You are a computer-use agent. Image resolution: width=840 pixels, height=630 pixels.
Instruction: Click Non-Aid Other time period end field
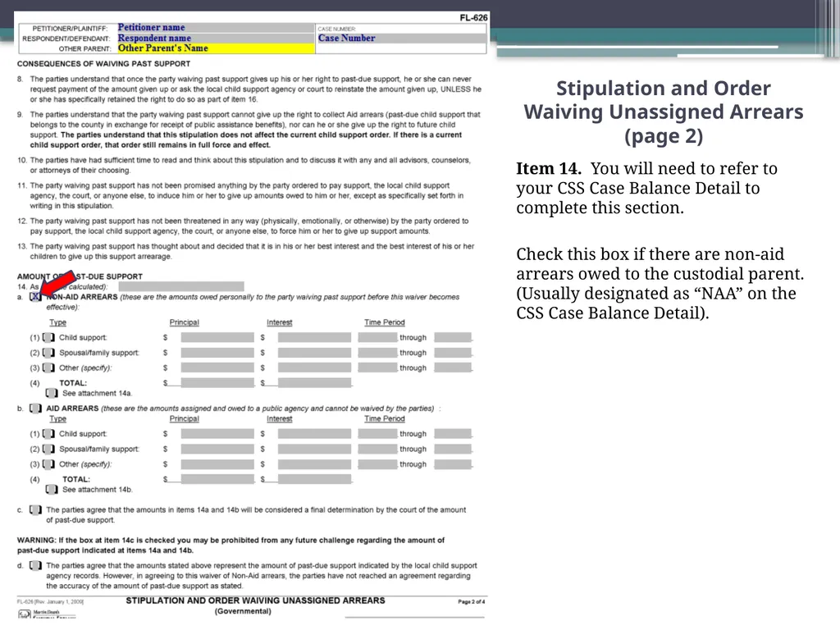pos(453,367)
